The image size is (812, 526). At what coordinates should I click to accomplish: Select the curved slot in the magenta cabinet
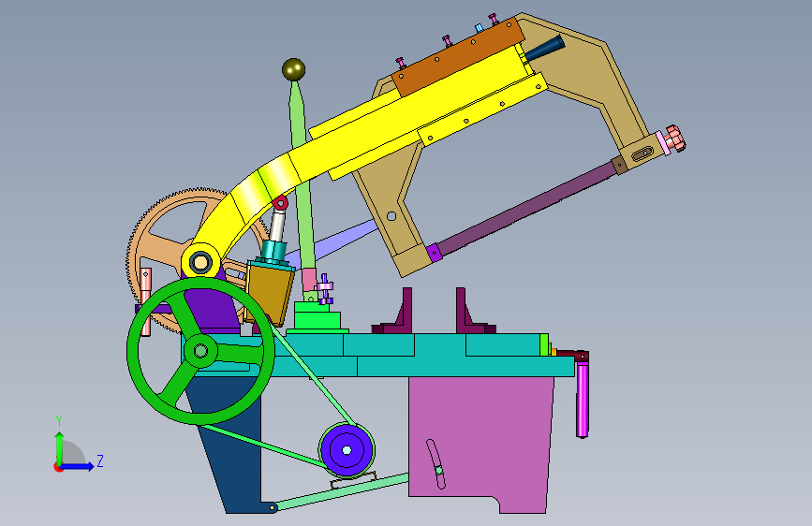point(436,464)
